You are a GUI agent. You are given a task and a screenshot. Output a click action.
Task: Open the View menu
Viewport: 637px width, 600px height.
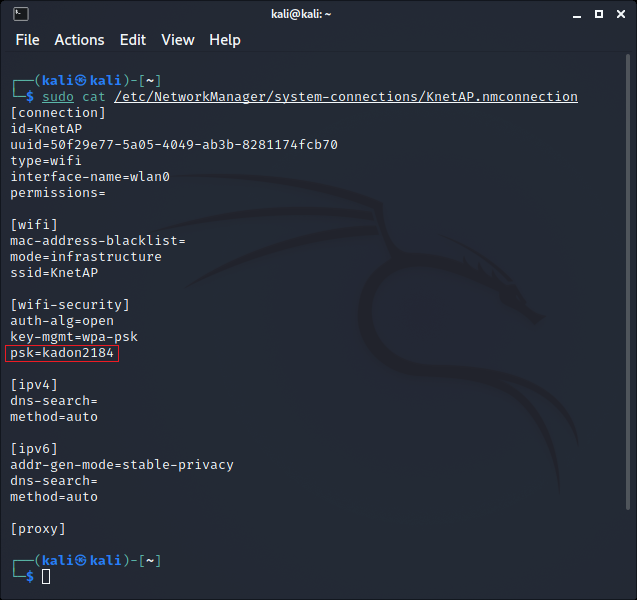(178, 40)
